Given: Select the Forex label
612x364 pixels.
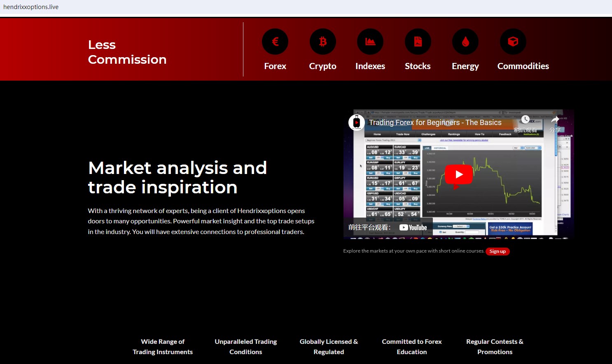Looking at the screenshot, I should (275, 66).
